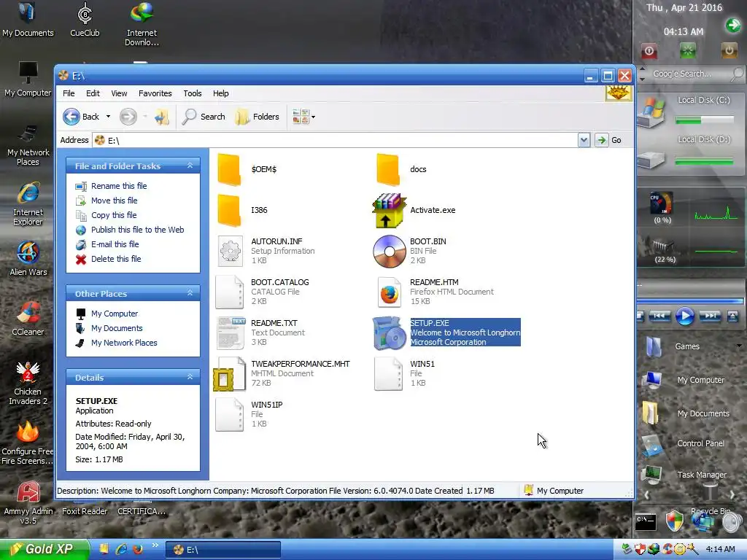
Task: Open the Back history dropdown arrow
Action: click(x=108, y=117)
